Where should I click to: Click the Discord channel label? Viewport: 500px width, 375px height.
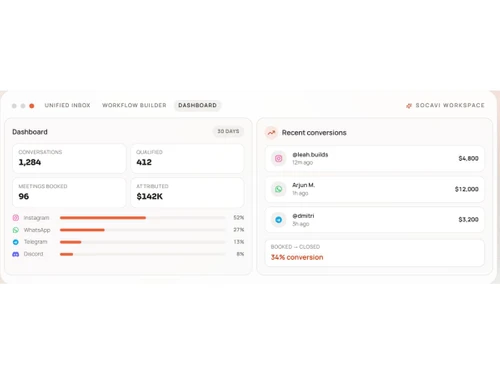coord(33,254)
